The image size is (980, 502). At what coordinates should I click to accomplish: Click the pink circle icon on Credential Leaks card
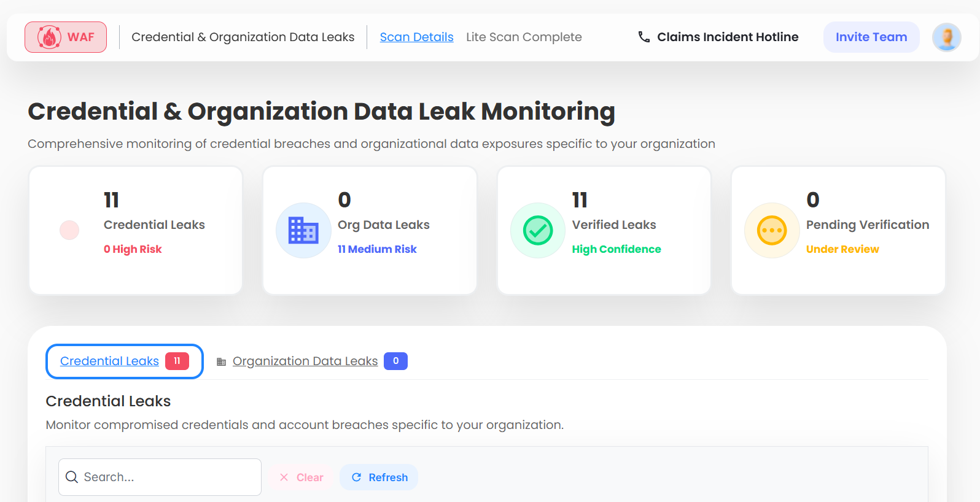69,230
